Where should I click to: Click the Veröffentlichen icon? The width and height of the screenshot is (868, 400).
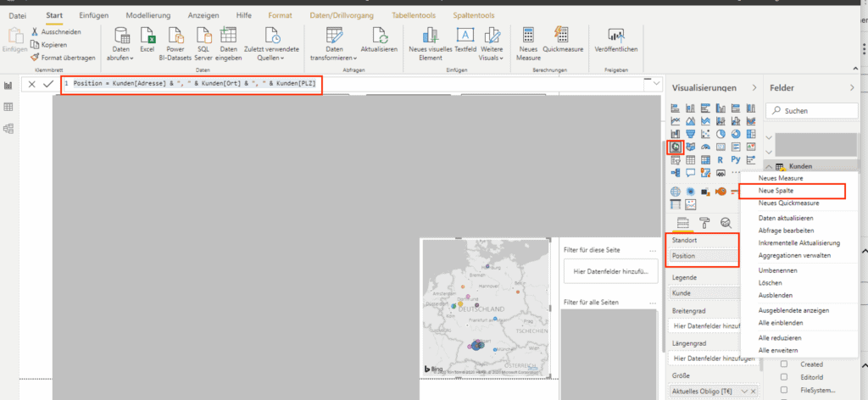pyautogui.click(x=615, y=36)
